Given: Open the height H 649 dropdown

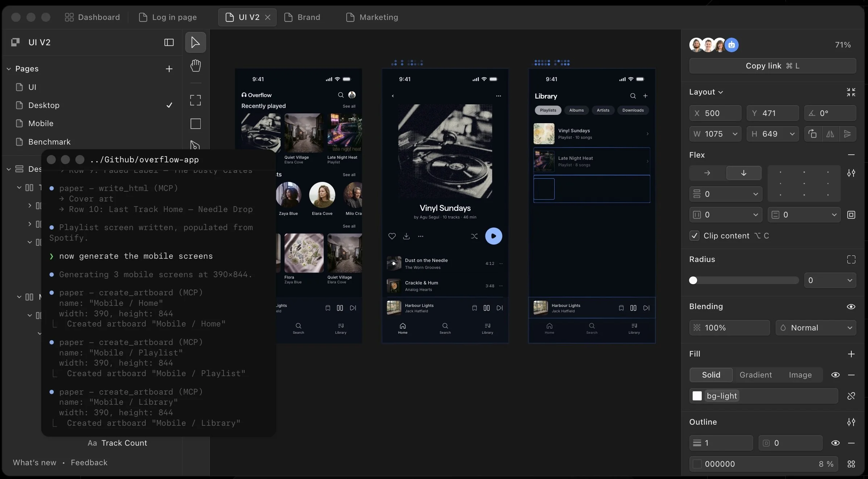Looking at the screenshot, I should 792,134.
